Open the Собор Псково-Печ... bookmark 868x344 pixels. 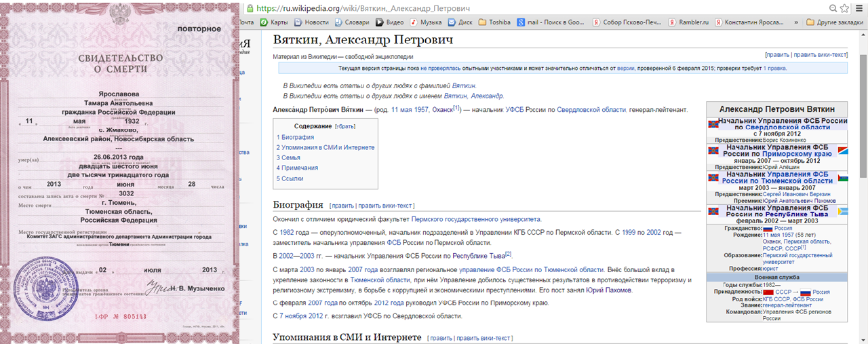[626, 22]
